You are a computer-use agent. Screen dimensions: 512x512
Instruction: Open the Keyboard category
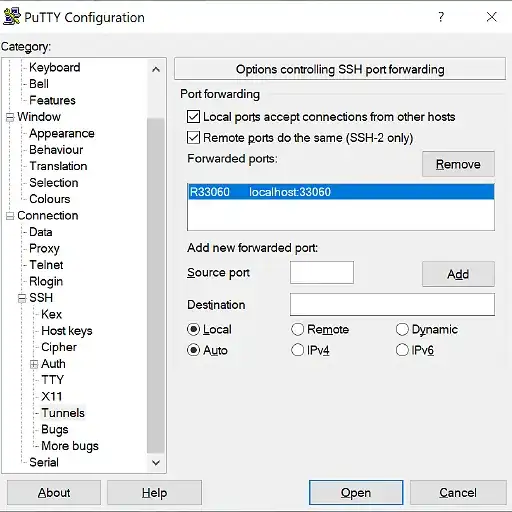(x=55, y=67)
